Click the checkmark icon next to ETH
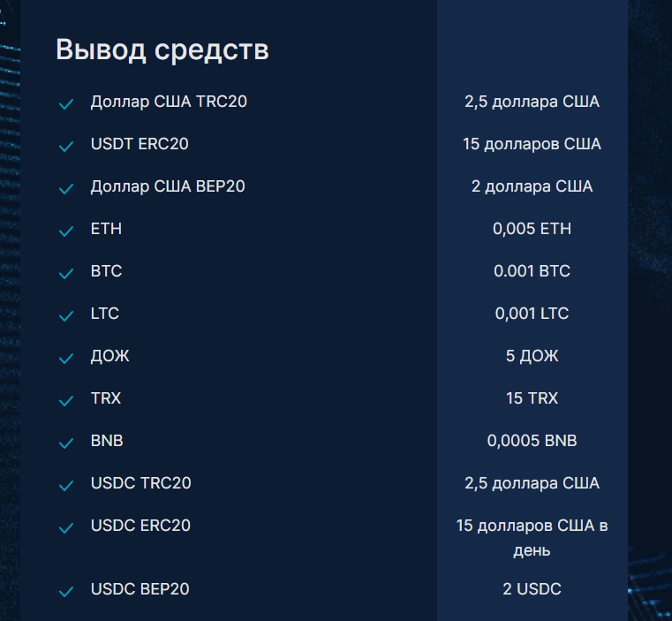 pyautogui.click(x=65, y=231)
